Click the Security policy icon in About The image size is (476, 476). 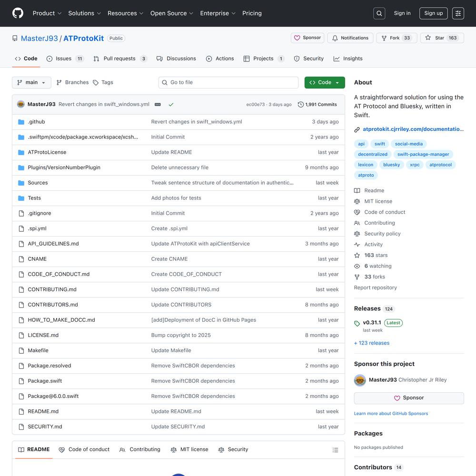pyautogui.click(x=357, y=234)
